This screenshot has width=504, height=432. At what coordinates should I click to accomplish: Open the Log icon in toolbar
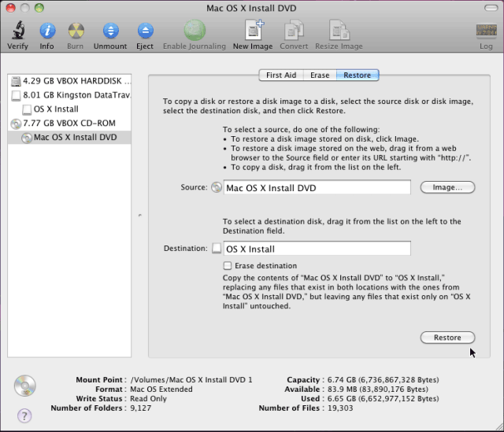(x=486, y=31)
